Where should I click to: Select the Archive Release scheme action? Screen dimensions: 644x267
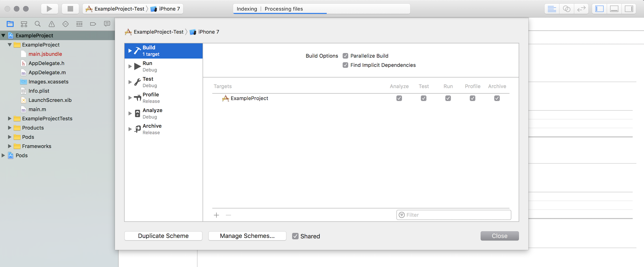[x=163, y=129]
